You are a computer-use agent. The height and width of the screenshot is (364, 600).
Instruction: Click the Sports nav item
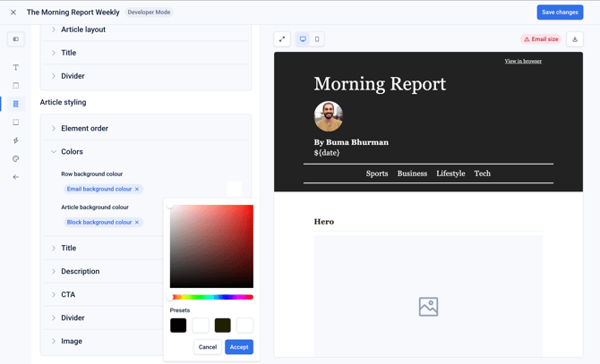[377, 174]
